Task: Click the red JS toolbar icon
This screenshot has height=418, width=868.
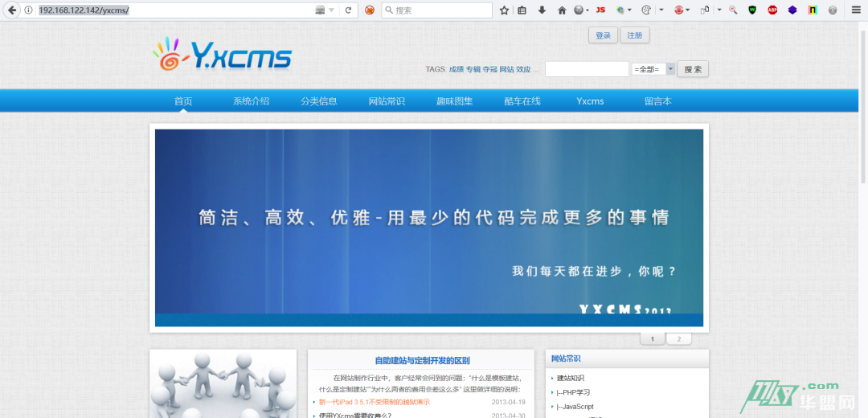Action: 600,10
